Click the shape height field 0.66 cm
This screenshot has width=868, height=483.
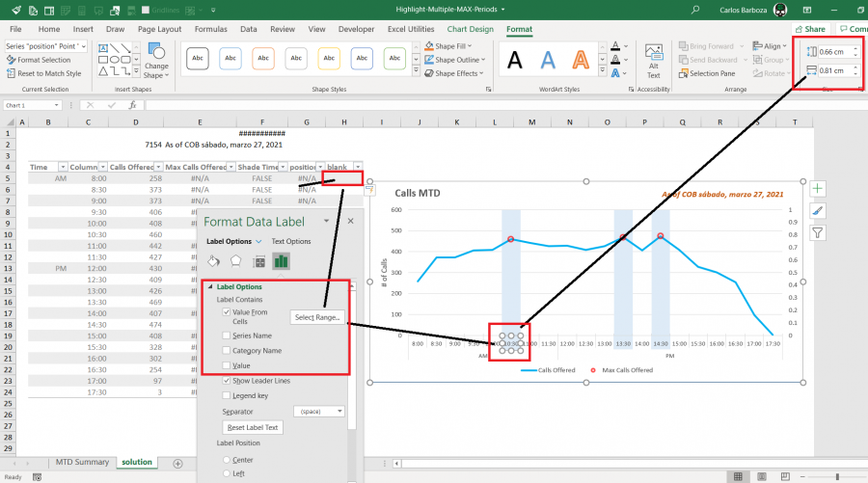[835, 52]
